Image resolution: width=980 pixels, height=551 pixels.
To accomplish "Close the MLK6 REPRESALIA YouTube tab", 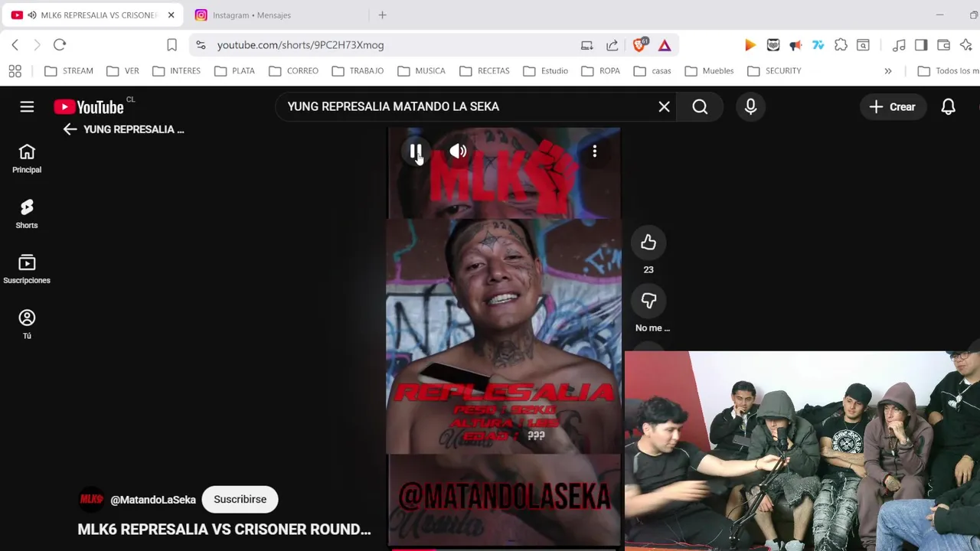I will click(171, 15).
